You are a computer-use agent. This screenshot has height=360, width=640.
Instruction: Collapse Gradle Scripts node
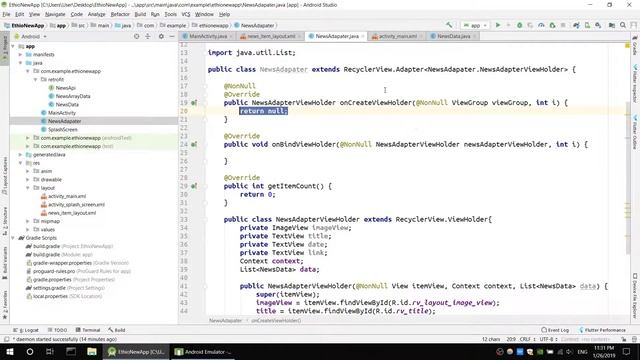(13, 238)
